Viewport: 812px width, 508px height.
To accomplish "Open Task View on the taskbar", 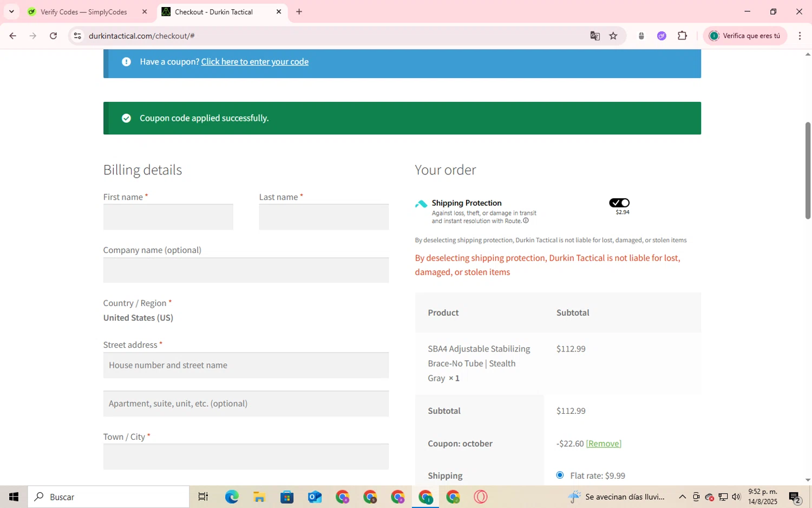I will coord(203,497).
